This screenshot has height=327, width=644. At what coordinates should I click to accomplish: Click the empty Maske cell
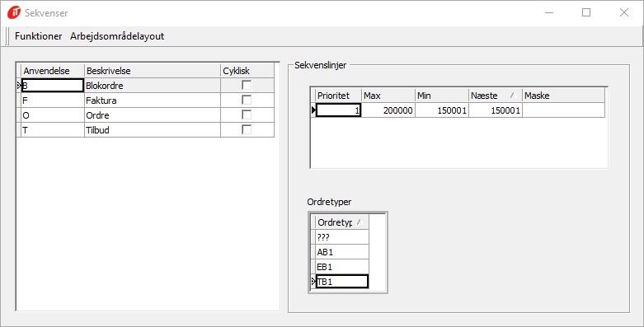click(563, 110)
